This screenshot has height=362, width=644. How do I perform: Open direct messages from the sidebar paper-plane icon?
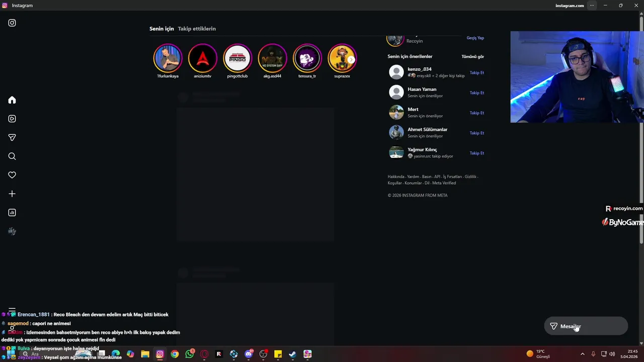tap(12, 137)
